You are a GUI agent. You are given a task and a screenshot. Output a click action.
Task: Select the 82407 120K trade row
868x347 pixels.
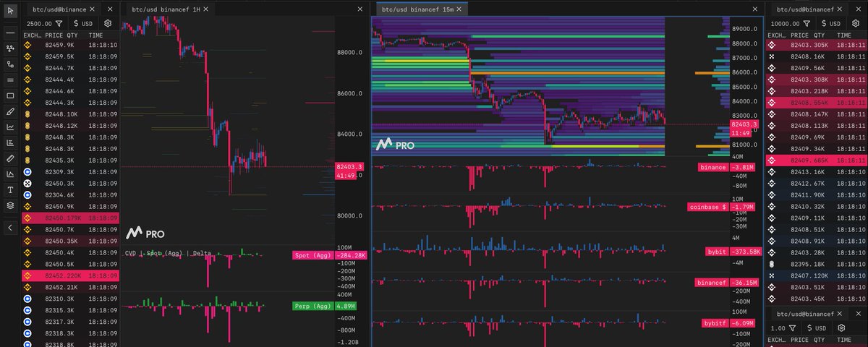tap(815, 276)
